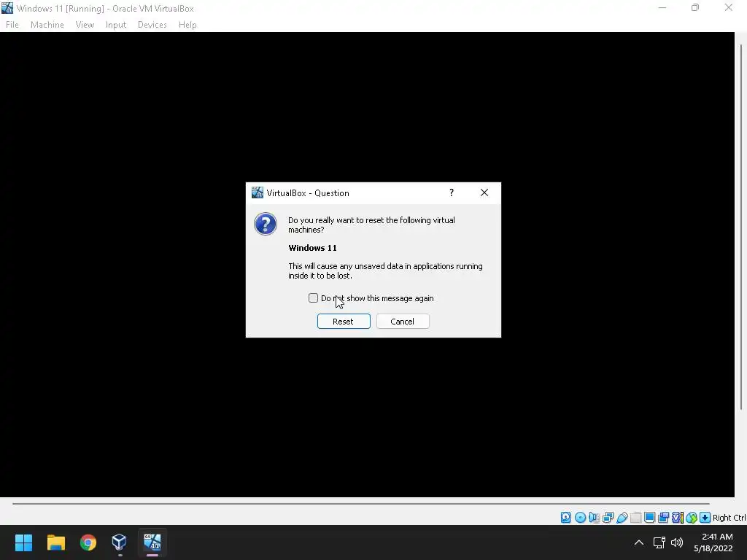Open the Windows Start menu
Image resolution: width=747 pixels, height=560 pixels.
[x=23, y=542]
